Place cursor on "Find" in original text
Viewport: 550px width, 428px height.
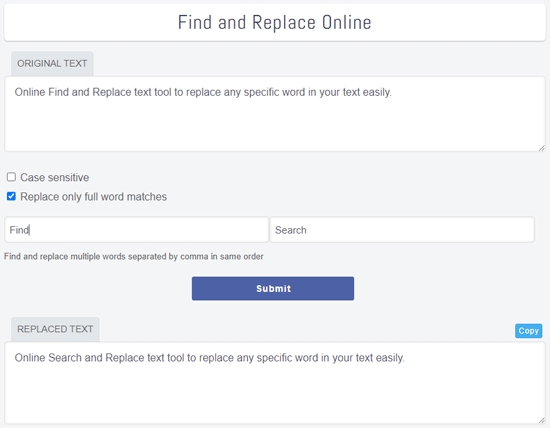coord(58,92)
